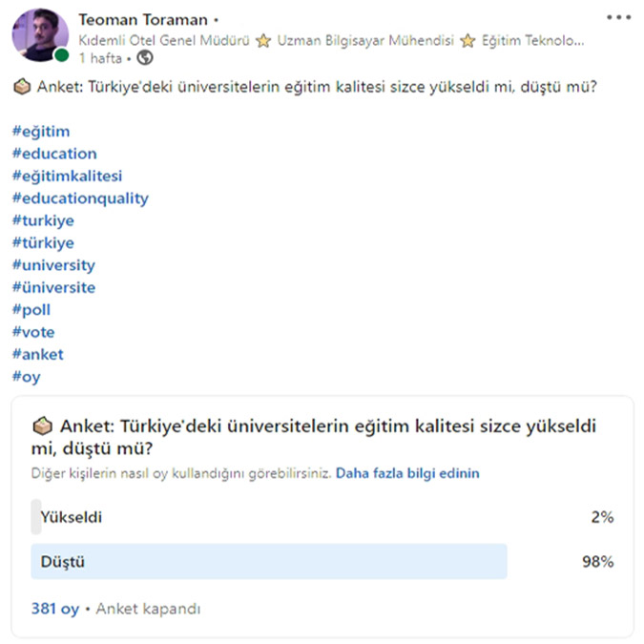Click the globe visibility icon
This screenshot has width=644, height=644.
[x=145, y=58]
